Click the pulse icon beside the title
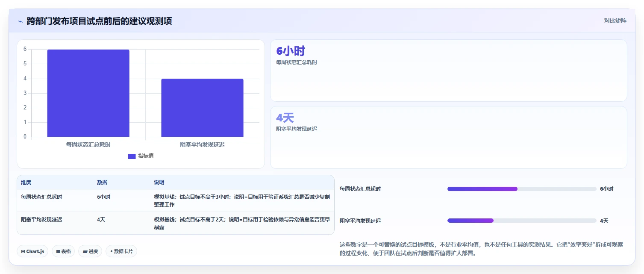This screenshot has height=274, width=644. pyautogui.click(x=20, y=21)
